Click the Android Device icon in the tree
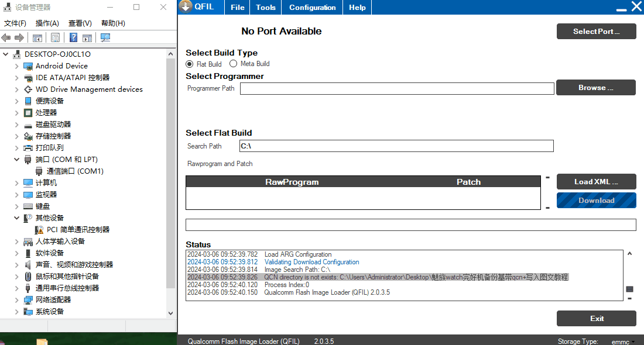This screenshot has width=644, height=345. pyautogui.click(x=28, y=66)
